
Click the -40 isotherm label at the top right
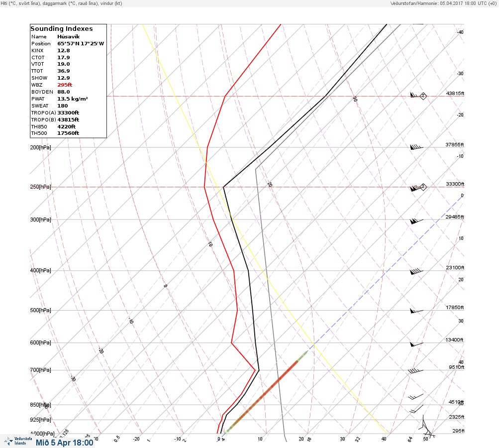[x=460, y=32]
